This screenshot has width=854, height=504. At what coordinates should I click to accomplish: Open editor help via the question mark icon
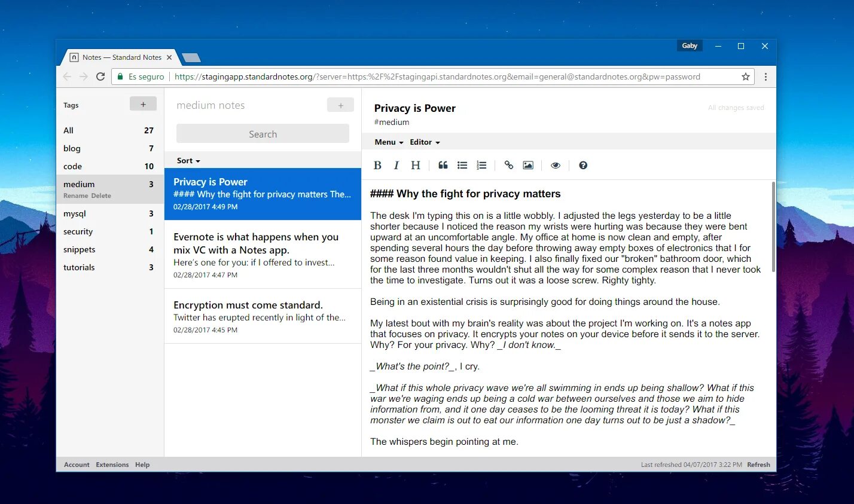point(582,165)
